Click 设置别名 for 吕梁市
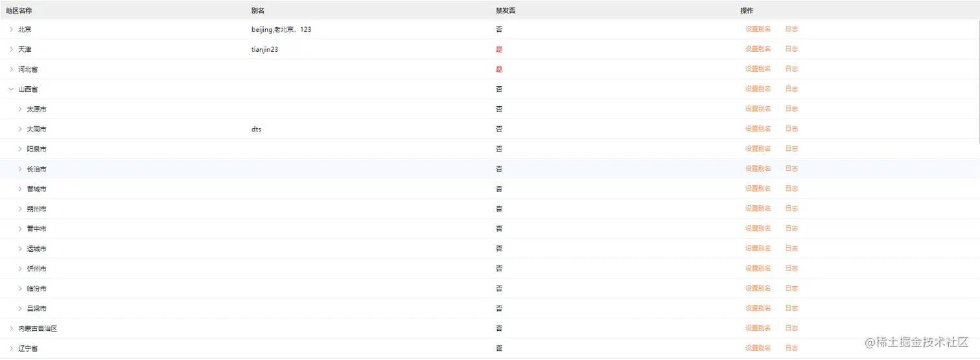Image resolution: width=980 pixels, height=360 pixels. (x=758, y=308)
